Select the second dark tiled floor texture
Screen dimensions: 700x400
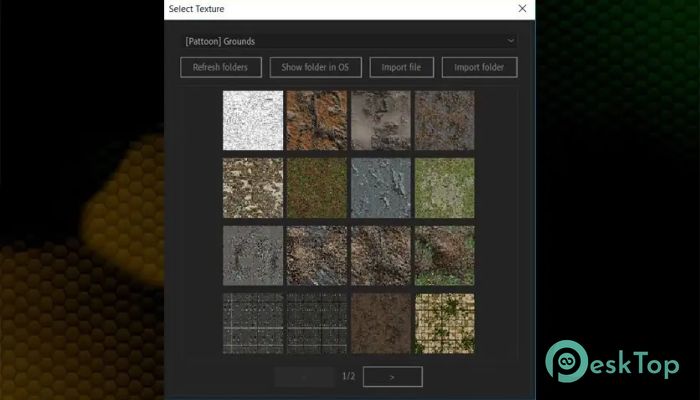[x=317, y=323]
